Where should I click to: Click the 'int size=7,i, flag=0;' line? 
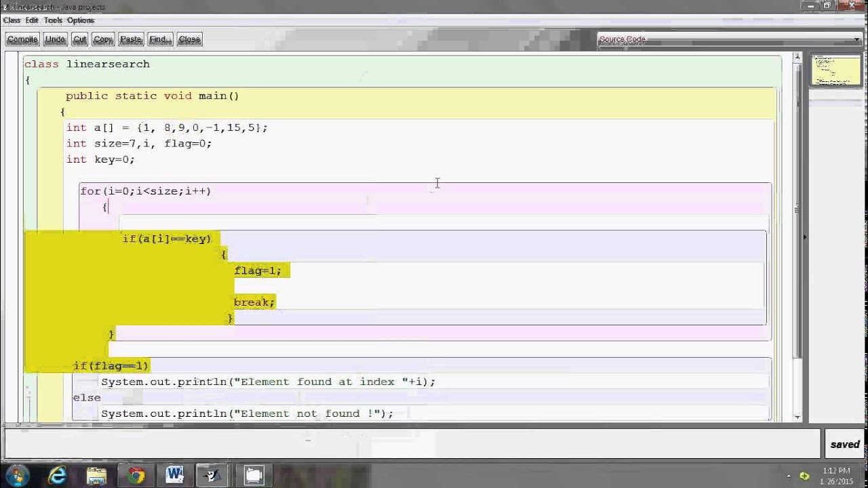click(x=139, y=144)
